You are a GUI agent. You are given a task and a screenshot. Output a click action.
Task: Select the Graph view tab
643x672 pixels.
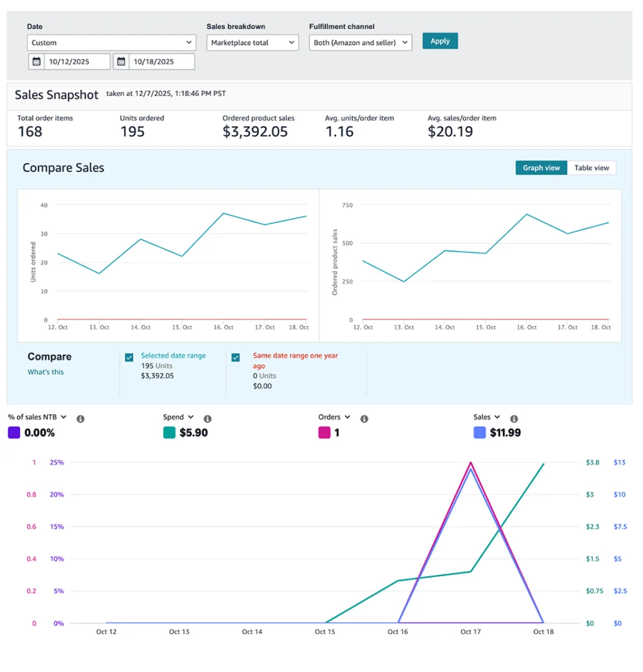(x=541, y=168)
